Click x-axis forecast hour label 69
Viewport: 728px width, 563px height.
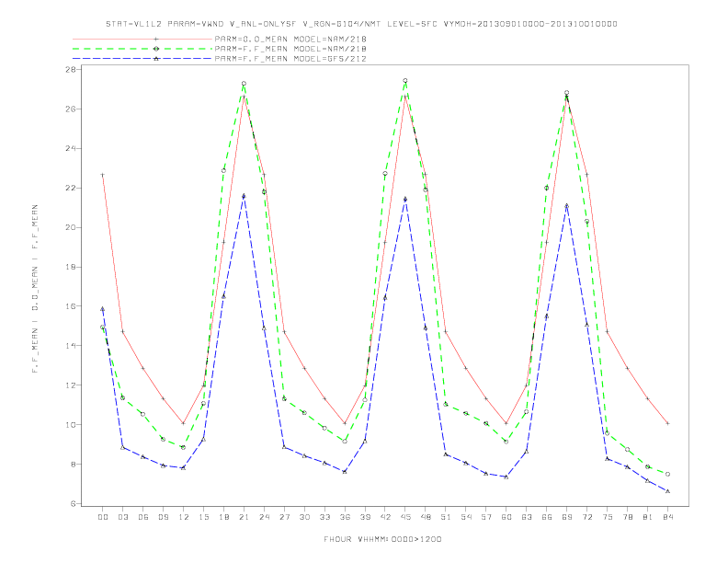[567, 517]
